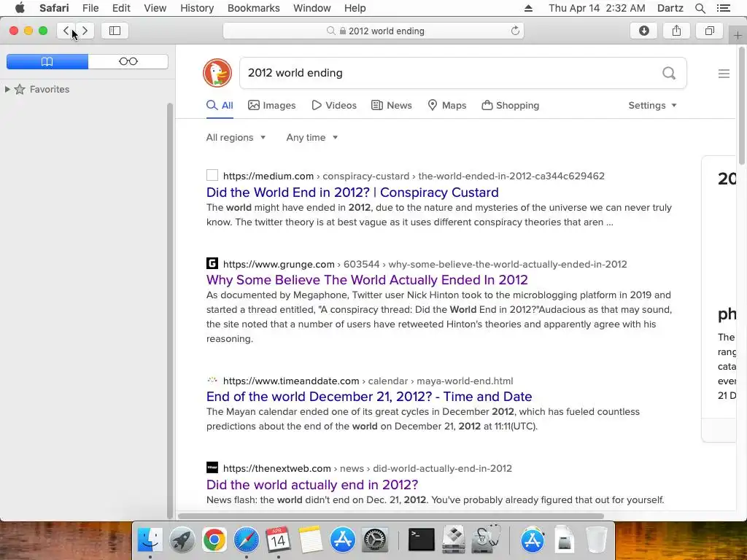Open Notification Center list icon
This screenshot has width=747, height=560.
[x=723, y=8]
